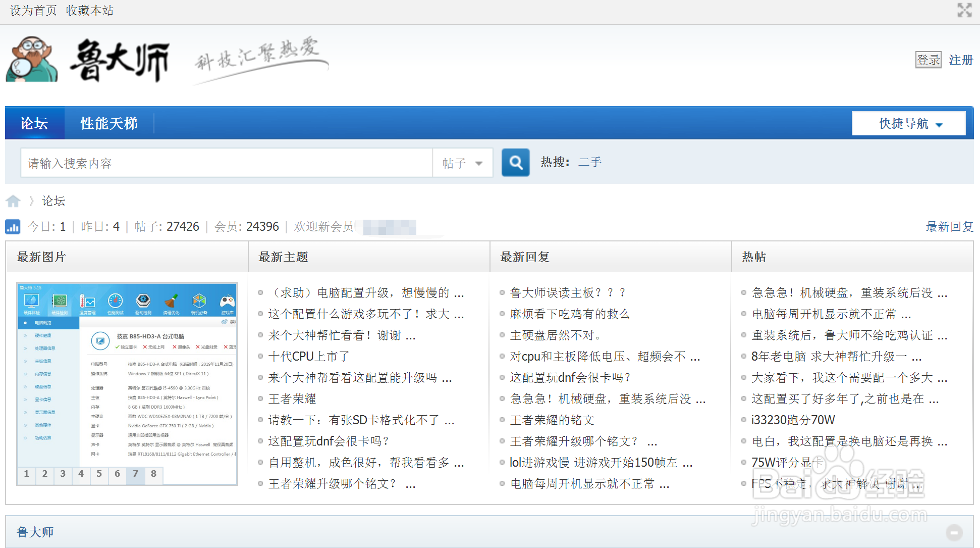Click the 收藏本站 link

[90, 11]
